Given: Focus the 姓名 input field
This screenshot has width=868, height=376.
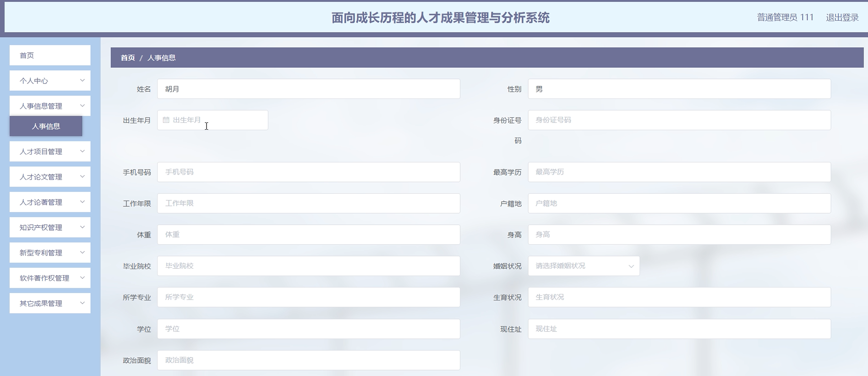Looking at the screenshot, I should click(x=308, y=89).
